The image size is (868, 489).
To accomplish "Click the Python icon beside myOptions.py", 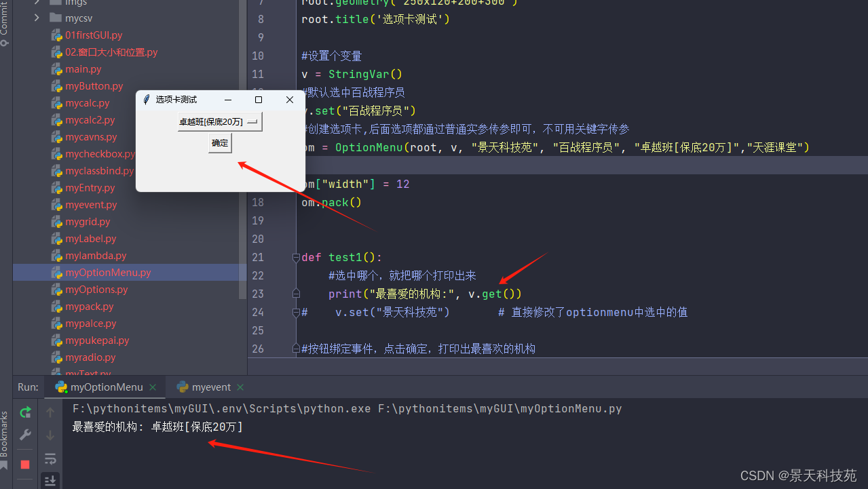I will 57,290.
